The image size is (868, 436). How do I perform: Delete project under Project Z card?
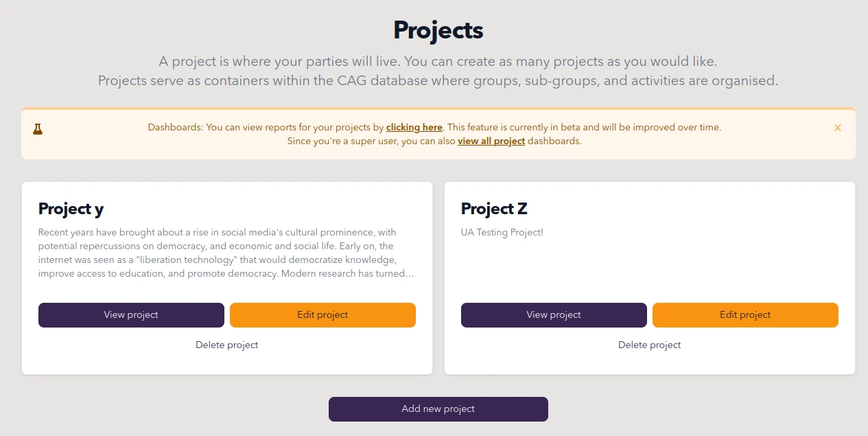650,345
